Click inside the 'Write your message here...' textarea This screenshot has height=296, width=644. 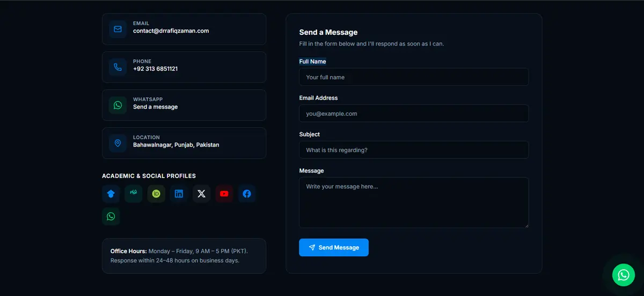414,203
